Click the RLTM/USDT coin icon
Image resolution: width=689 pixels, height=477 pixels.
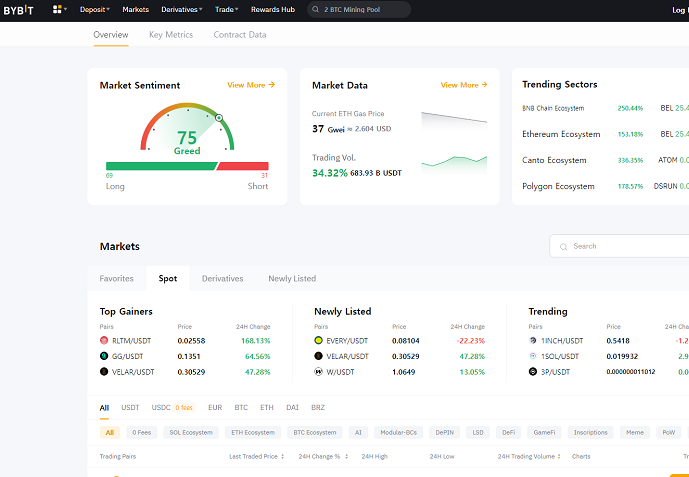[x=104, y=340]
